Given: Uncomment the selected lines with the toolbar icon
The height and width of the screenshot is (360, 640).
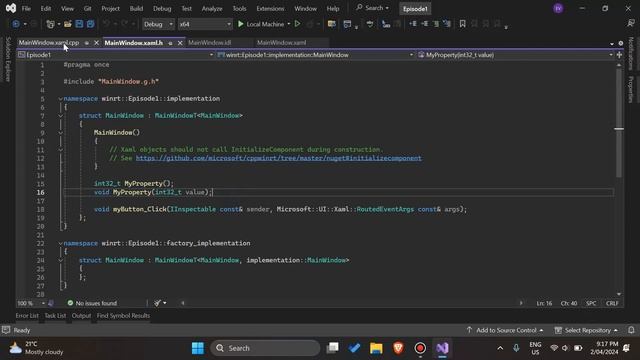Looking at the screenshot, I should [447, 24].
